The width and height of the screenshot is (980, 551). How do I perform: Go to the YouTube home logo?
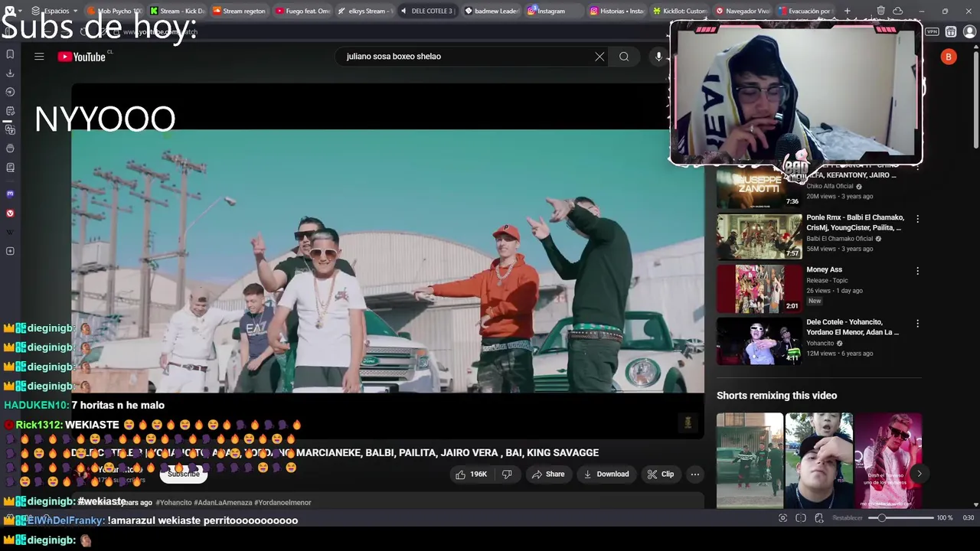82,57
